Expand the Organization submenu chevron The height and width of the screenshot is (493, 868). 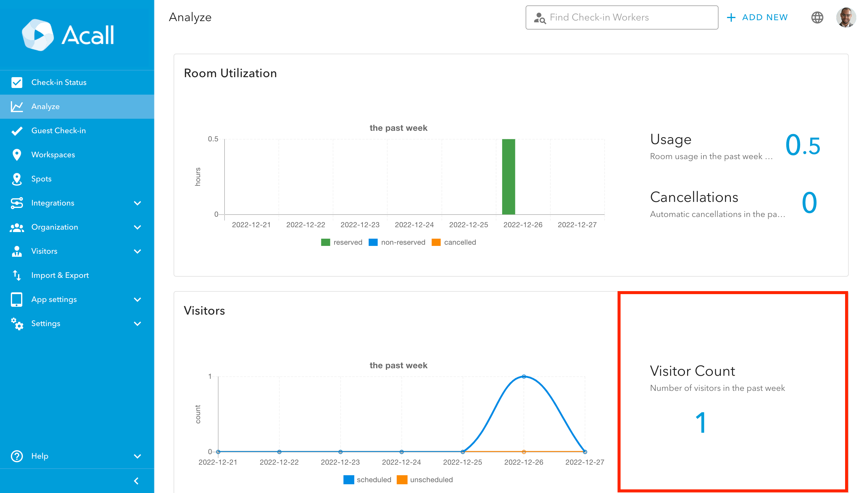click(137, 227)
